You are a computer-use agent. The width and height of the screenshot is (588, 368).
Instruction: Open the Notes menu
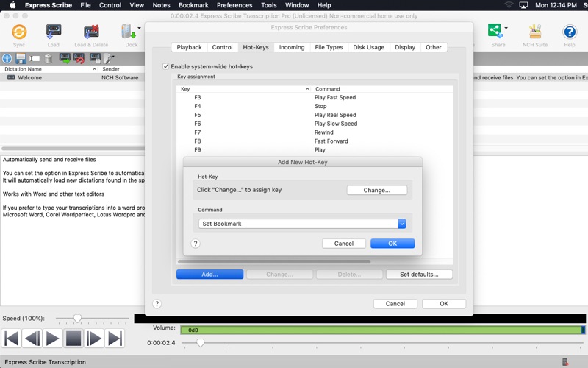coord(161,5)
